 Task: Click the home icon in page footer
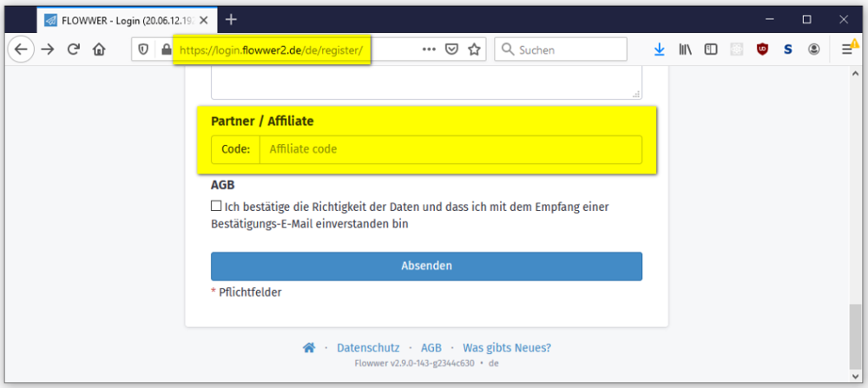click(308, 348)
